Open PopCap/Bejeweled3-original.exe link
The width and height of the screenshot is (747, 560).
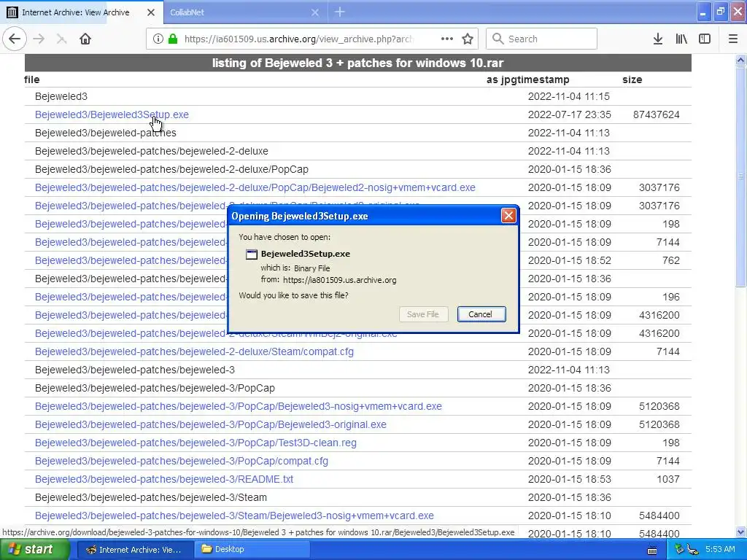click(x=211, y=424)
